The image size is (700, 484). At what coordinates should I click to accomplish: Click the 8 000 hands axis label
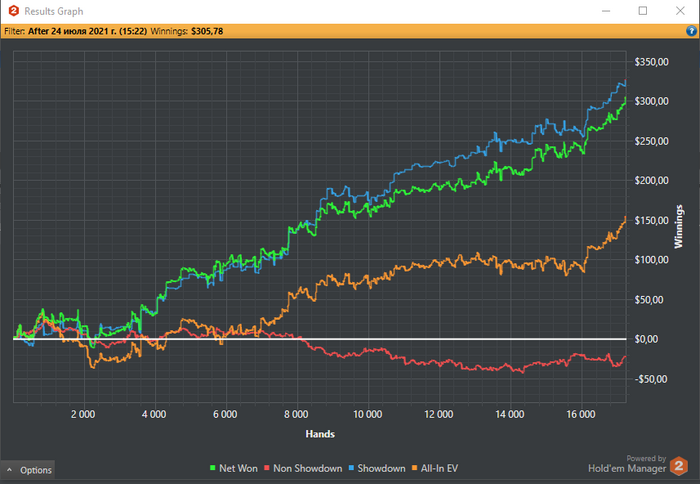[296, 414]
